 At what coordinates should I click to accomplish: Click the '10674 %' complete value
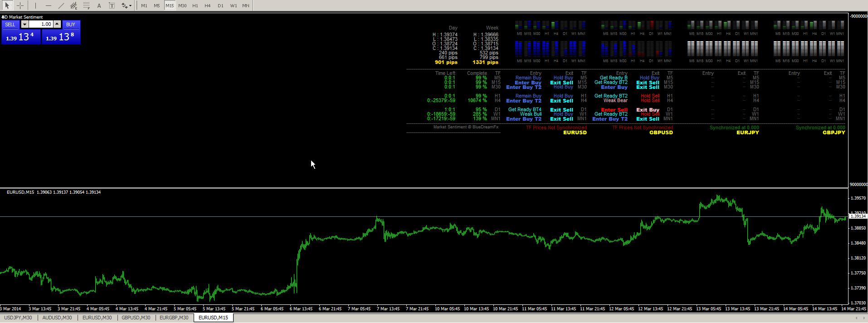[478, 100]
